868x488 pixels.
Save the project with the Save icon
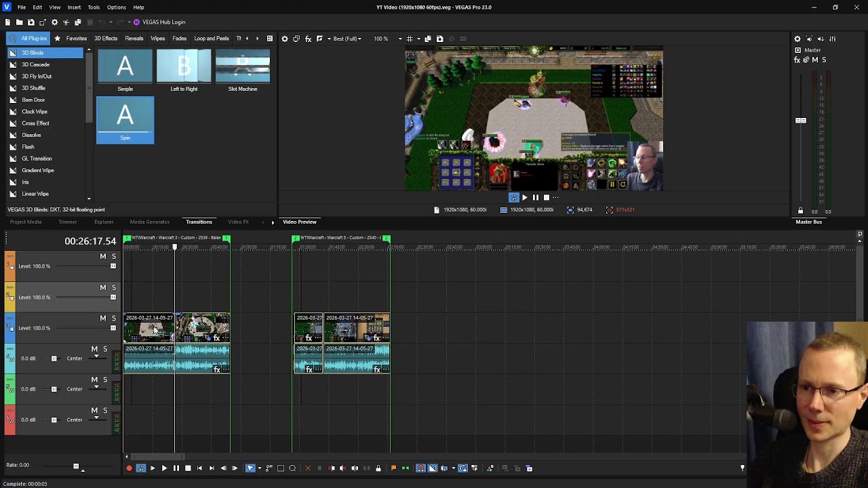pos(31,22)
